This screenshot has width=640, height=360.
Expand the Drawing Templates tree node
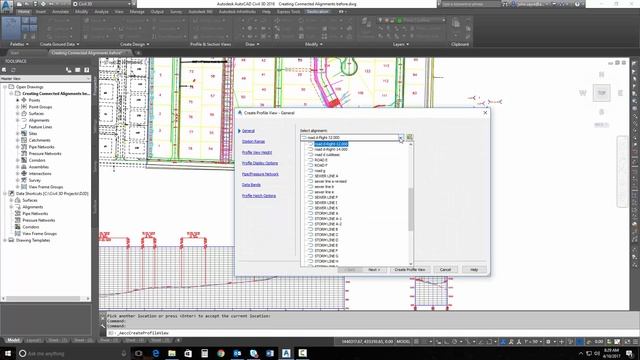tap(5, 240)
